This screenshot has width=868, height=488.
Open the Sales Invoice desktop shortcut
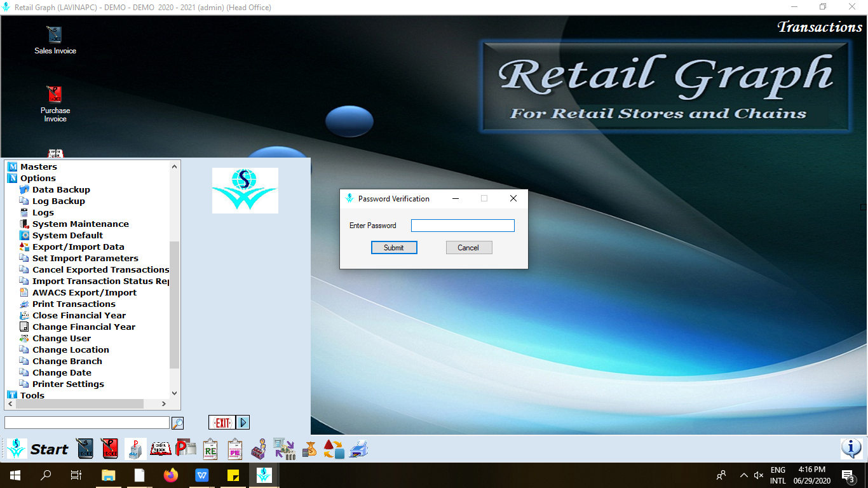coord(55,39)
